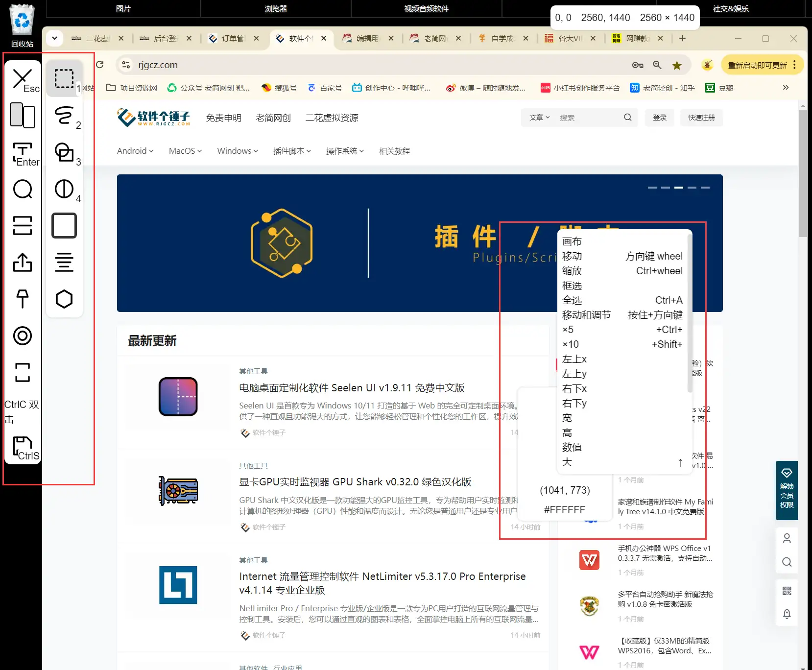Switch to the 自学成 browser tab
Image resolution: width=812 pixels, height=670 pixels.
pyautogui.click(x=502, y=38)
